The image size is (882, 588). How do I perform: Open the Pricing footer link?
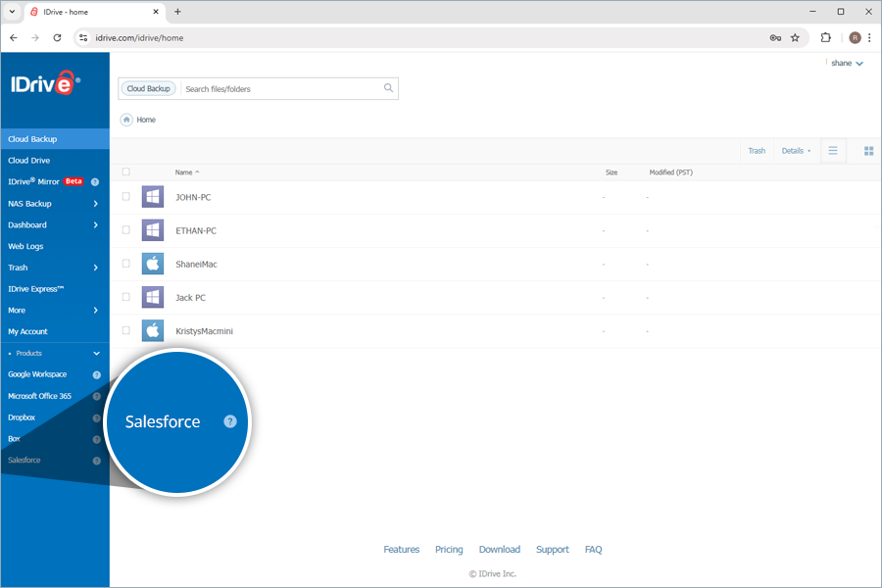449,550
